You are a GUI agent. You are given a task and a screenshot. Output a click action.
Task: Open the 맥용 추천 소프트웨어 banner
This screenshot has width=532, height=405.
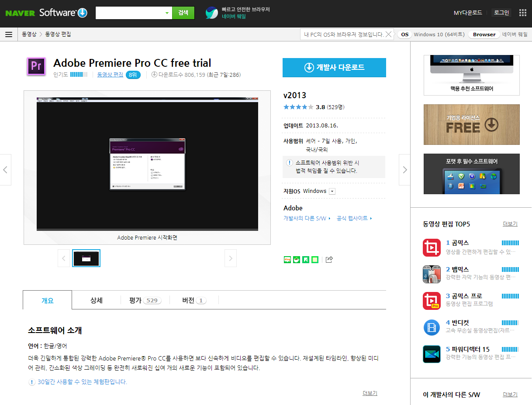click(x=472, y=75)
